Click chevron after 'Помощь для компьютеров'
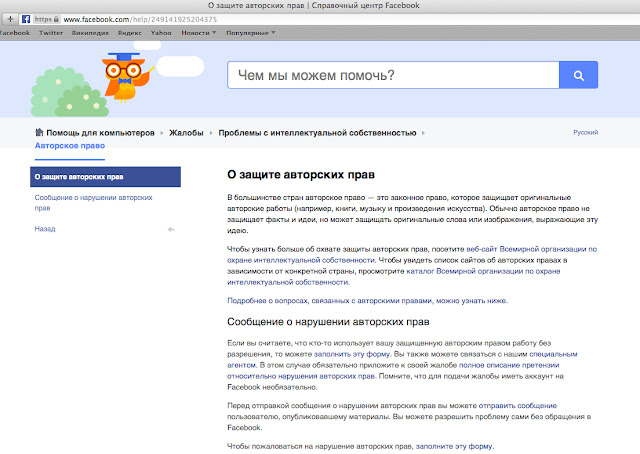The height and width of the screenshot is (454, 640). (162, 133)
